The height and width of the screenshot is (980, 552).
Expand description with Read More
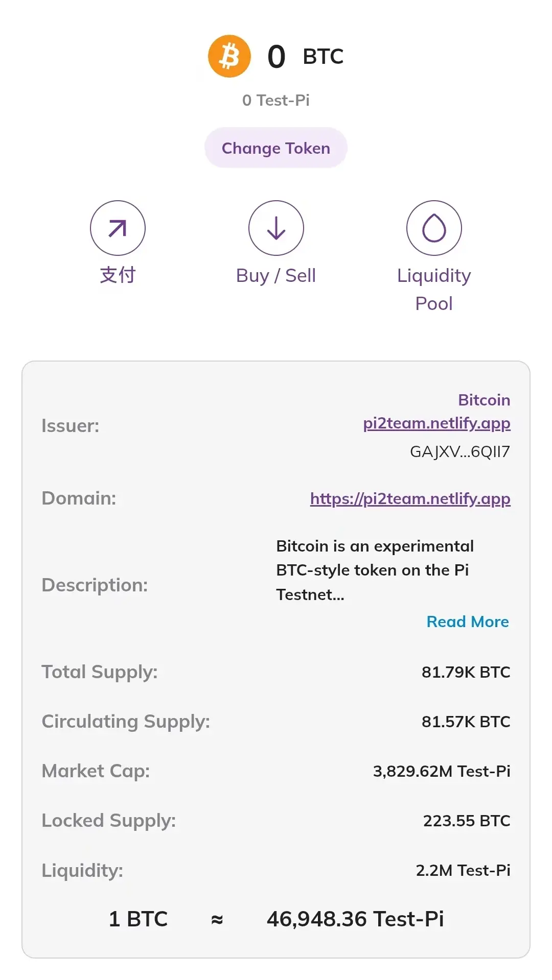pyautogui.click(x=467, y=622)
